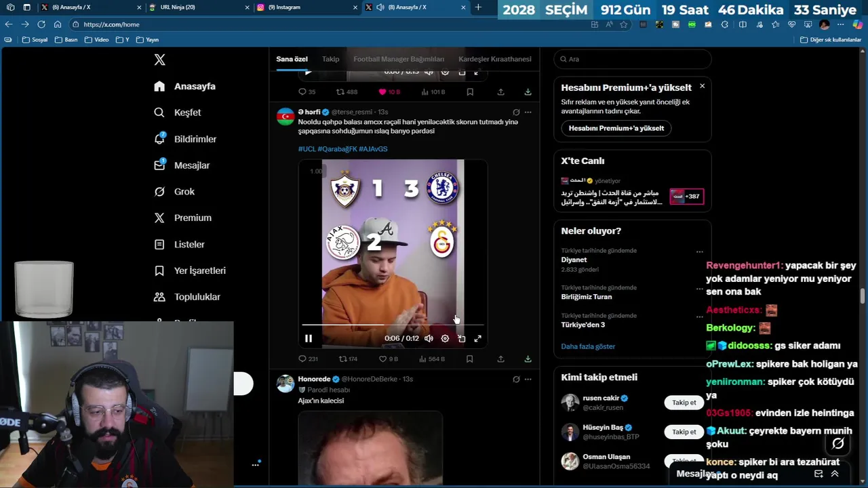Open more options for Diyanet trend
Screen dimensions: 868x488
click(699, 251)
